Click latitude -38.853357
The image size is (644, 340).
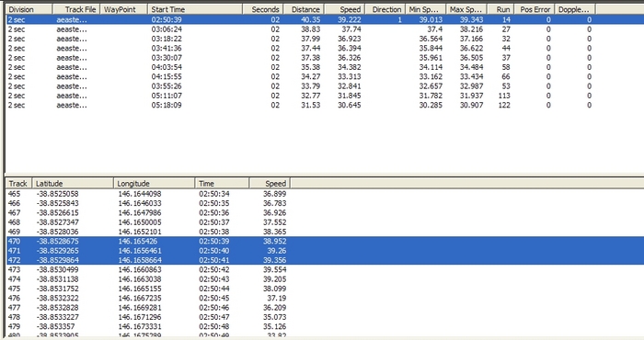[55, 326]
